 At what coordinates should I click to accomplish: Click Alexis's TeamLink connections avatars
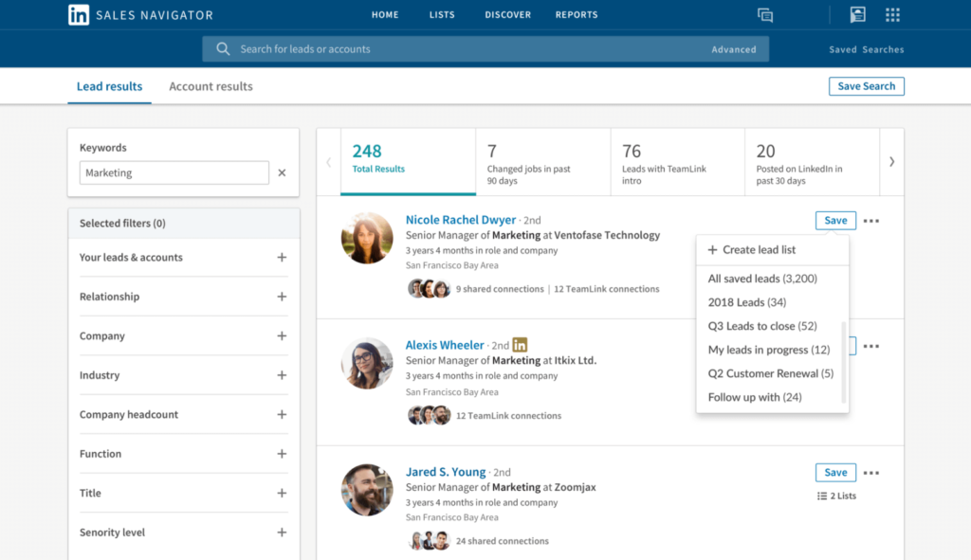429,415
